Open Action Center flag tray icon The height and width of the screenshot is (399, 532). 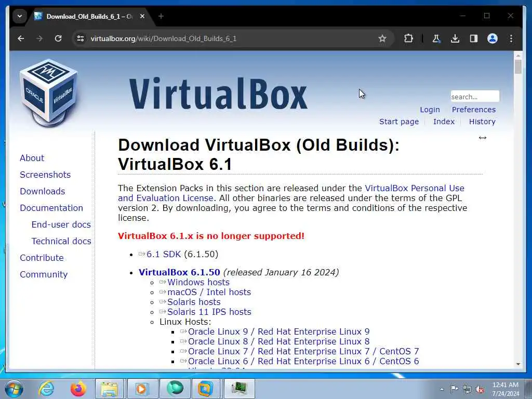tap(454, 389)
